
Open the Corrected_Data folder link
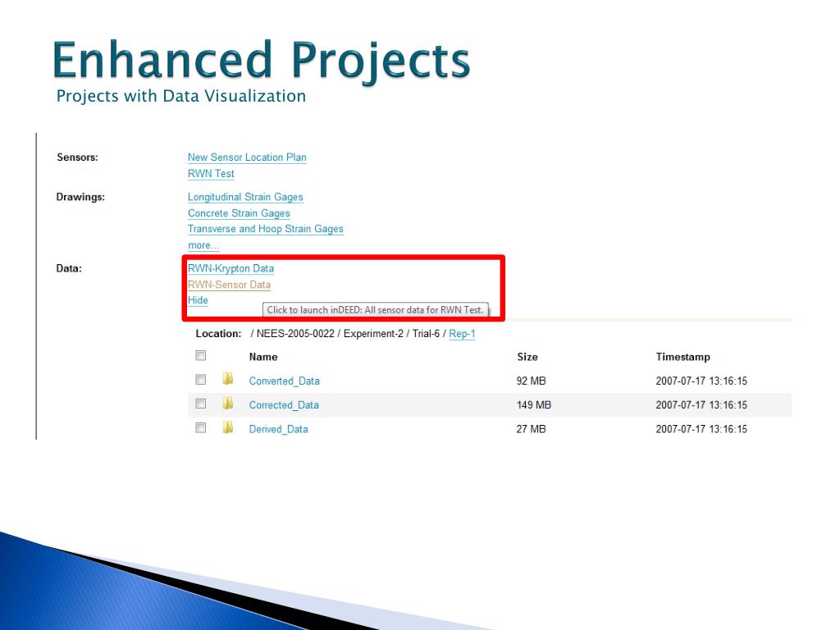click(284, 405)
